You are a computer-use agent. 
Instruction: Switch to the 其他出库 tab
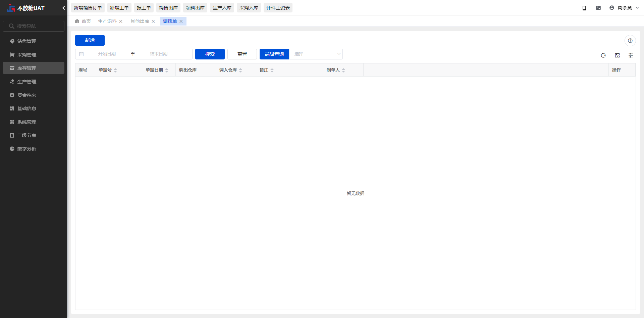point(140,21)
